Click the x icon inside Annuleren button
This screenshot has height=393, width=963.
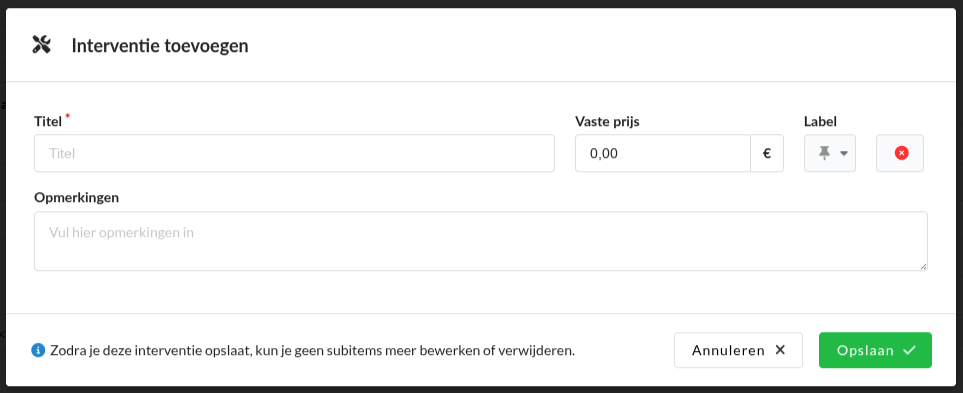780,350
